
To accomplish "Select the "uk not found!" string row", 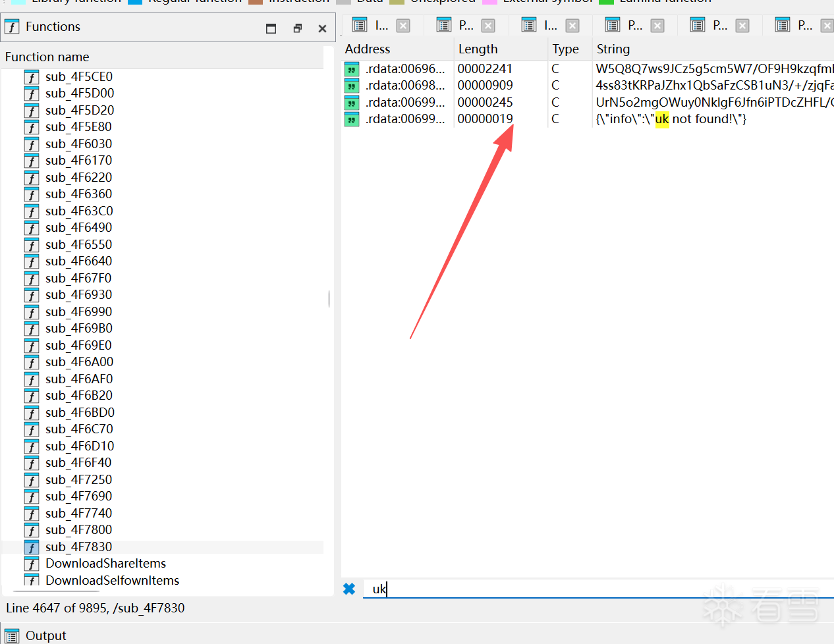I will tap(588, 119).
